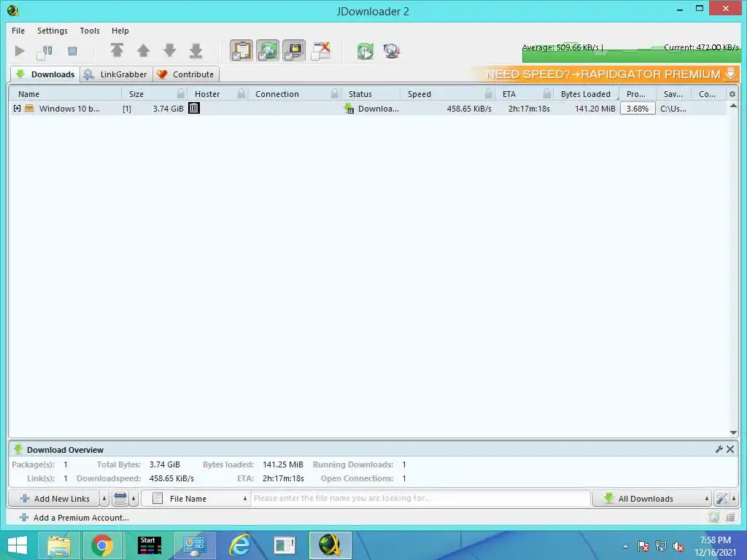Open the Windows Start button
The image size is (747, 560).
click(18, 545)
